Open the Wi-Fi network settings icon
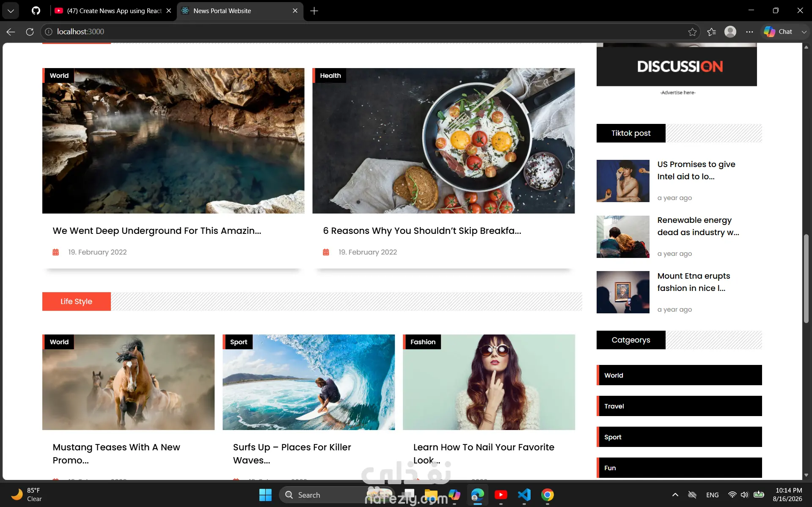 pyautogui.click(x=732, y=495)
